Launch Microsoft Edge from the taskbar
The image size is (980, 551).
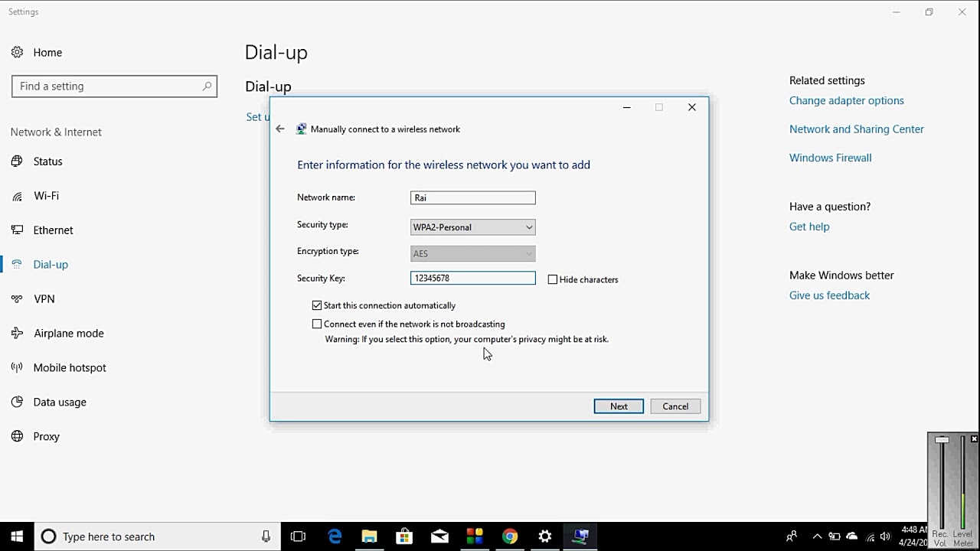pos(335,536)
